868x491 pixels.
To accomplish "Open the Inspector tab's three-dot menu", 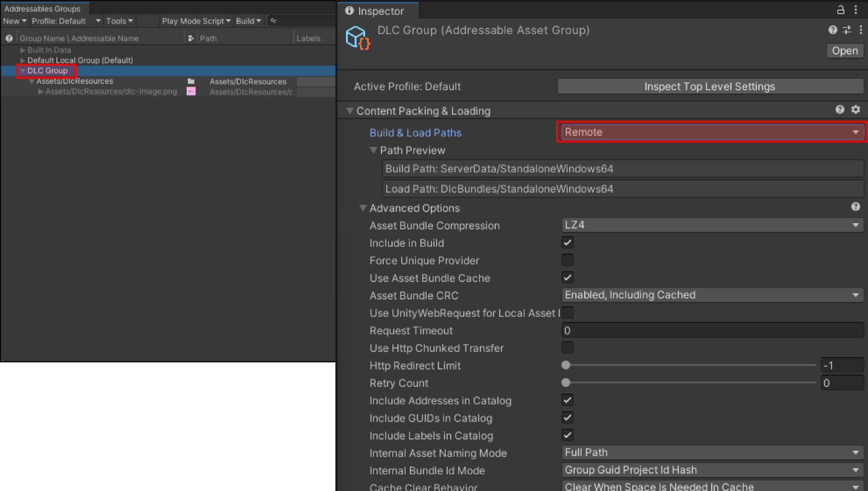I will tap(856, 10).
